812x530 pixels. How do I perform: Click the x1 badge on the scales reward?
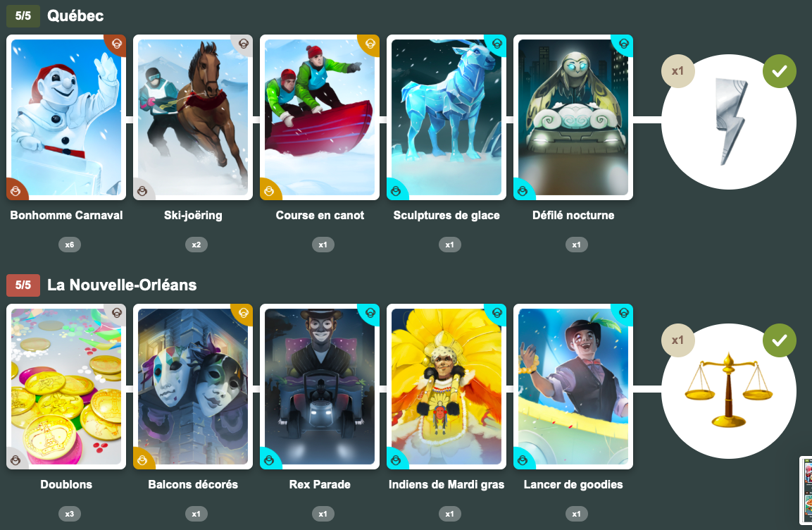tap(678, 340)
